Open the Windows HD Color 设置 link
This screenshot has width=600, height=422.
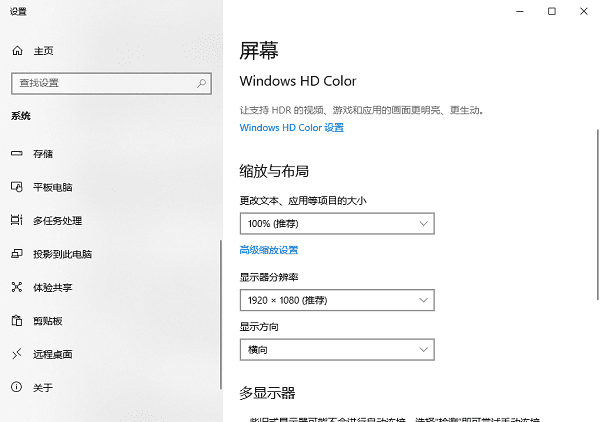click(291, 128)
